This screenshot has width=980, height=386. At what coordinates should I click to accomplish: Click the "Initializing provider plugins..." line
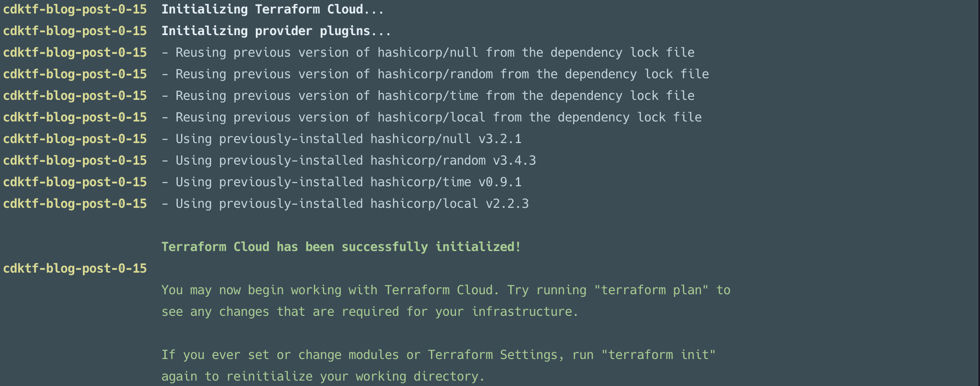(276, 31)
